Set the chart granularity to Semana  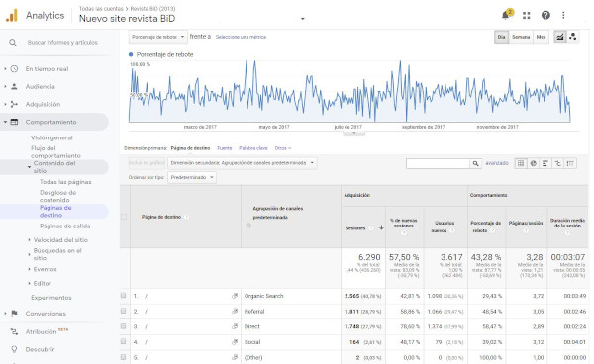521,37
